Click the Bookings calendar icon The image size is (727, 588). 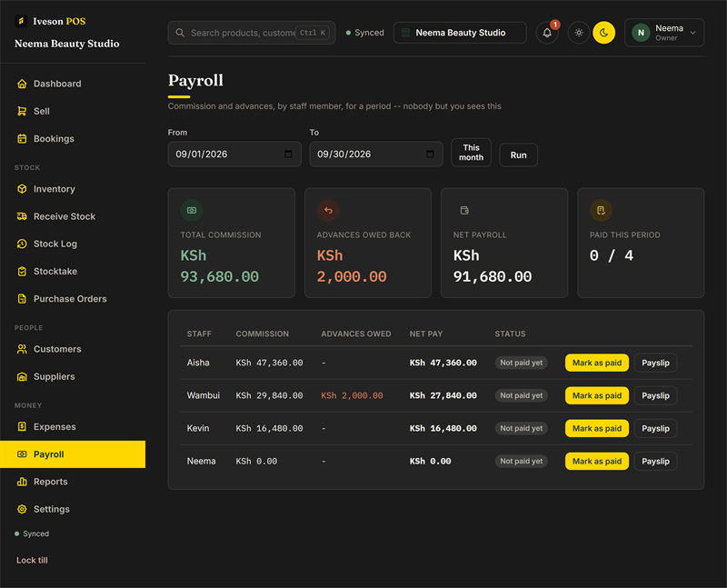coord(22,139)
